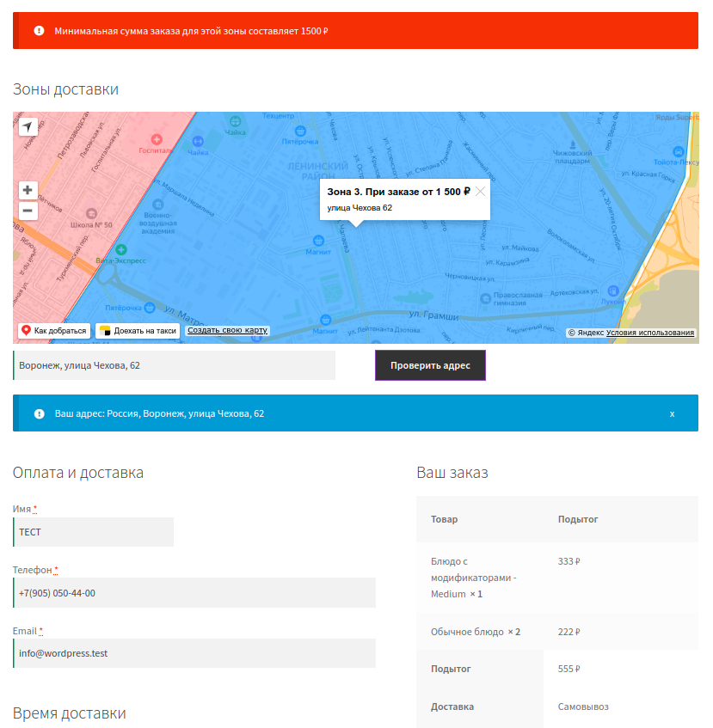Click the Email input field
The image size is (713, 728).
pyautogui.click(x=195, y=653)
